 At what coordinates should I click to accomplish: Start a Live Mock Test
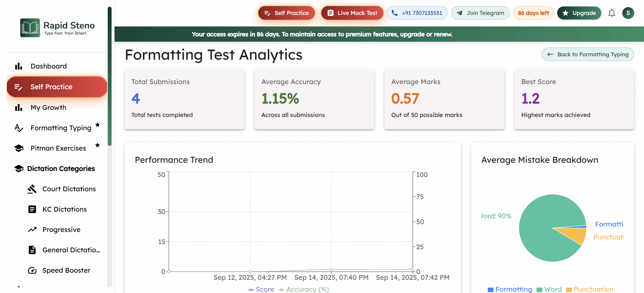[352, 13]
